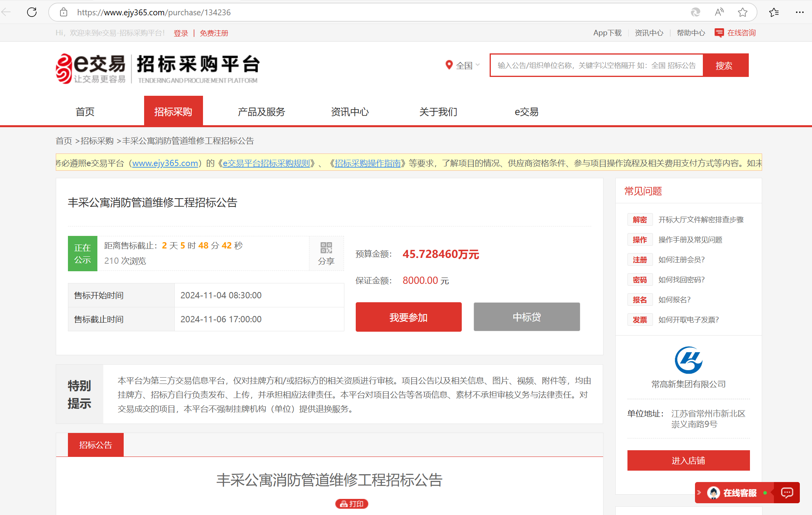812x515 pixels.
Task: Open the 招标采购操作指南 link
Action: coord(368,163)
